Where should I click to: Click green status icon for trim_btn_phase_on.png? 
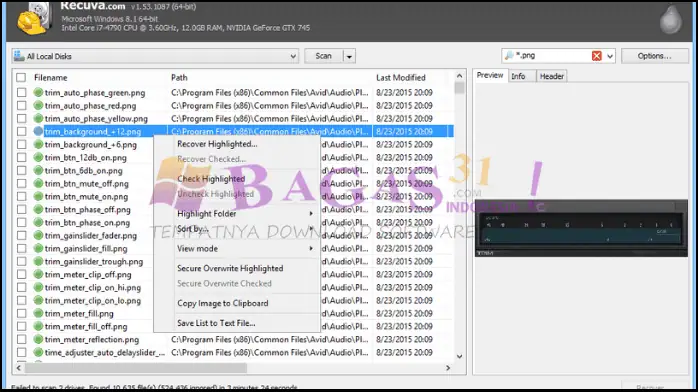[38, 222]
